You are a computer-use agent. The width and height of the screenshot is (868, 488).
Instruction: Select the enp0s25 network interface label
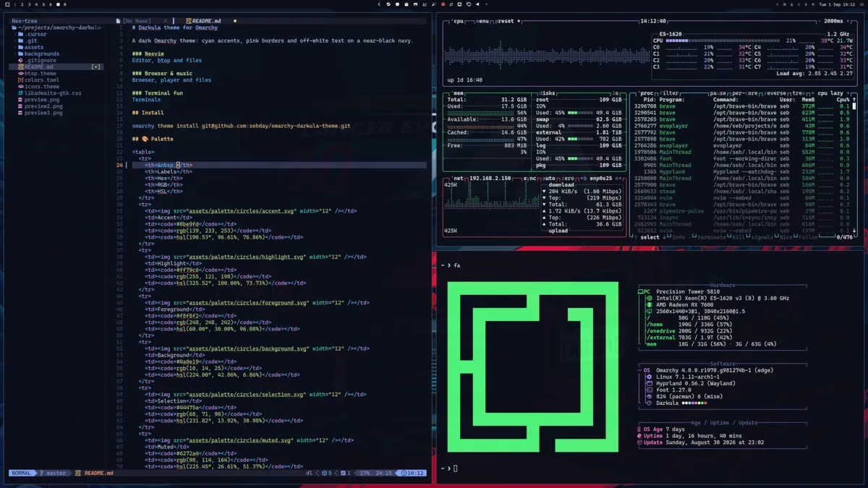(x=601, y=178)
